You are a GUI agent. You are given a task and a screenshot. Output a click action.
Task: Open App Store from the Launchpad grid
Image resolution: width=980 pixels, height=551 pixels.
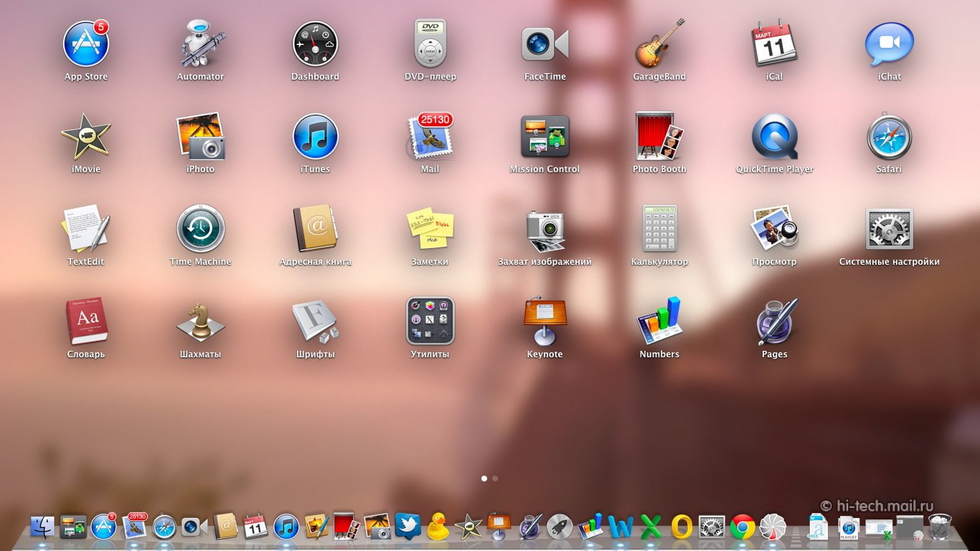click(86, 44)
